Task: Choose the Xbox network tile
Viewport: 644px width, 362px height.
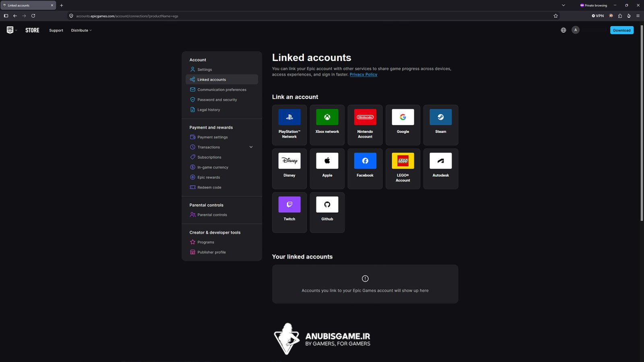Action: pos(327,125)
